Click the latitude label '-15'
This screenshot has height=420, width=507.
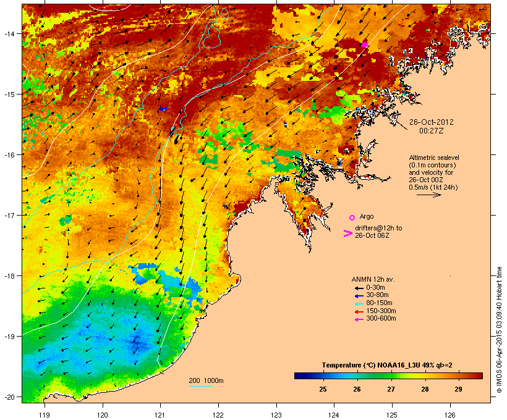tap(9, 94)
